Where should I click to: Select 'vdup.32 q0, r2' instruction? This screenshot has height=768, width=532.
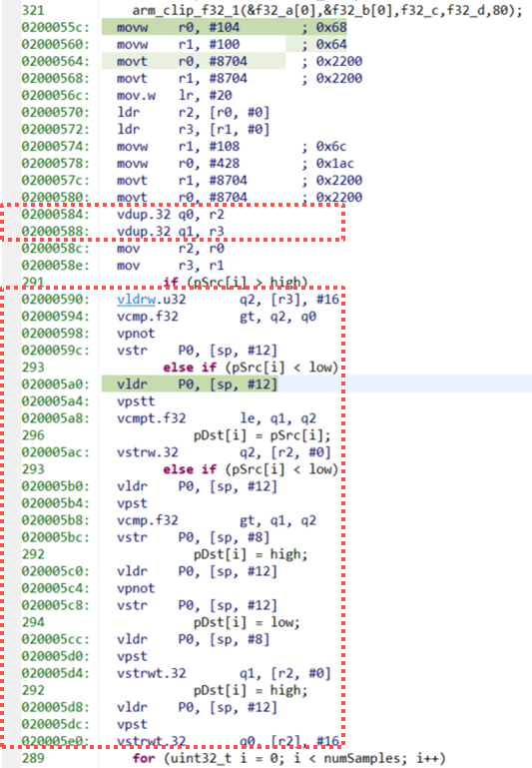pyautogui.click(x=171, y=215)
